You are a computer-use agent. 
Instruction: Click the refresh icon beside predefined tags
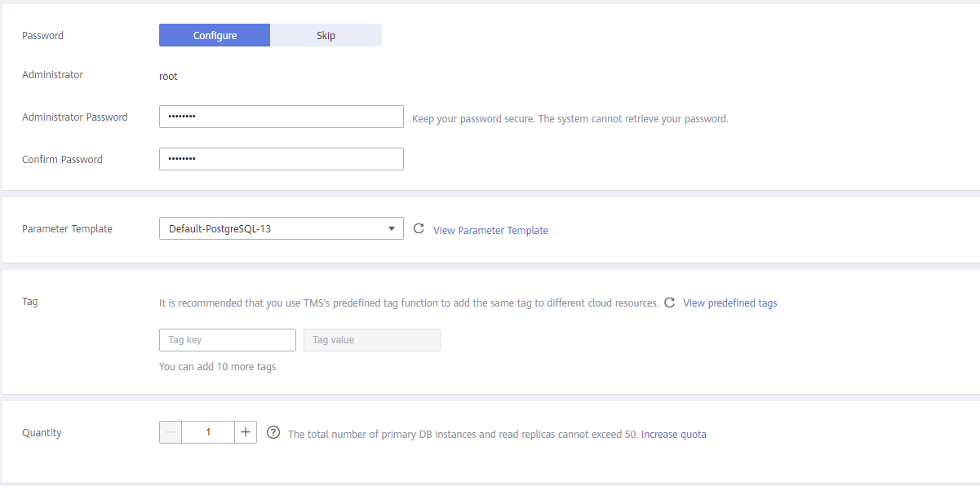coord(669,303)
